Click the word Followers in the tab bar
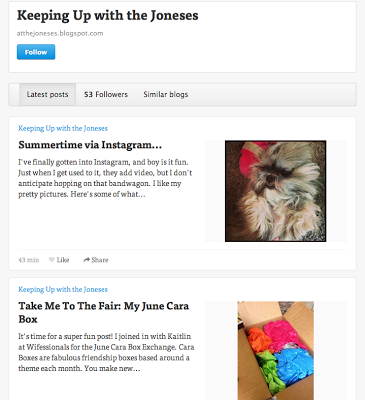The width and height of the screenshot is (365, 400). click(112, 95)
